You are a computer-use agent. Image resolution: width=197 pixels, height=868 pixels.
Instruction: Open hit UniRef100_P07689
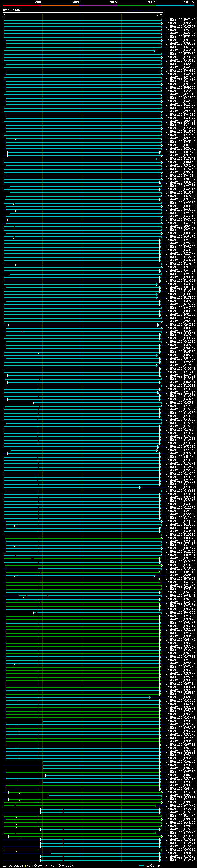[180, 30]
